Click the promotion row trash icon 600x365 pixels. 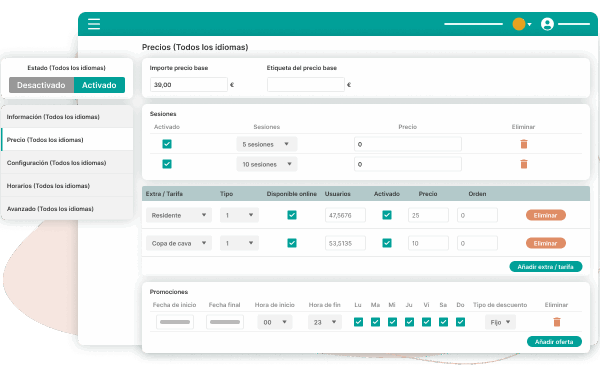557,322
